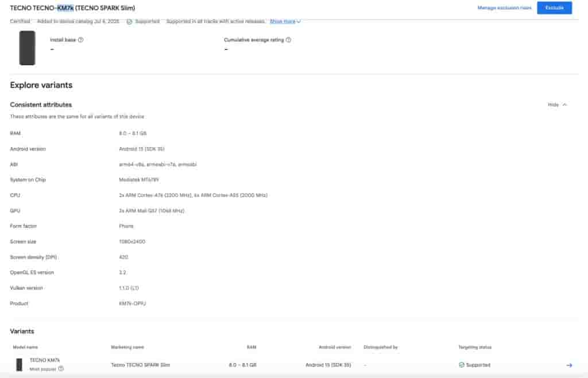This screenshot has height=378, width=588.
Task: Click Supported status icon in variants row
Action: pyautogui.click(x=462, y=365)
